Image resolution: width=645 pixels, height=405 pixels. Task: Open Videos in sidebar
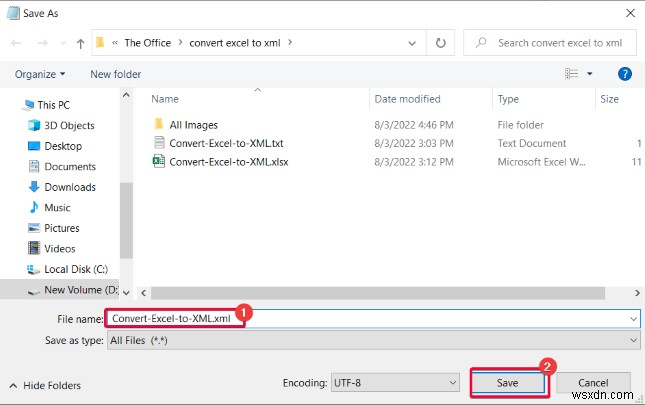tap(60, 249)
